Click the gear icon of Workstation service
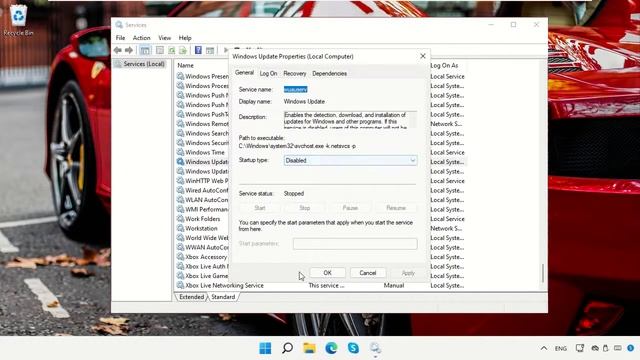640x360 pixels. point(180,228)
